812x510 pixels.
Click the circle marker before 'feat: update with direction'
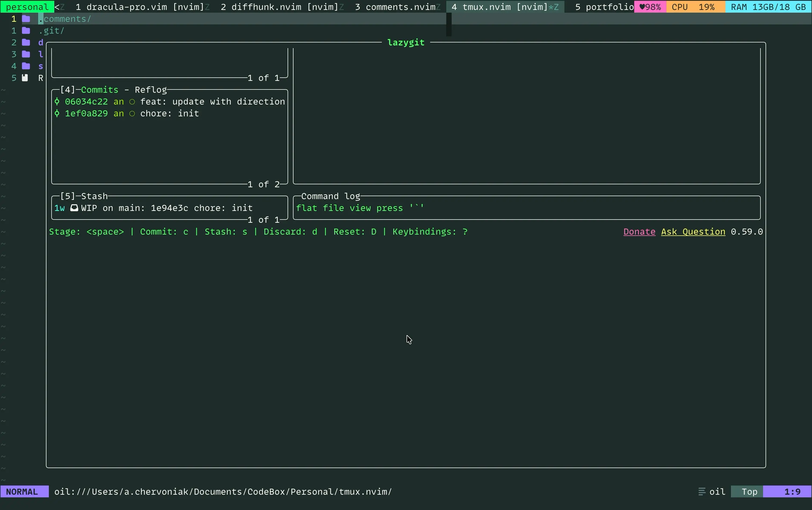tap(132, 102)
